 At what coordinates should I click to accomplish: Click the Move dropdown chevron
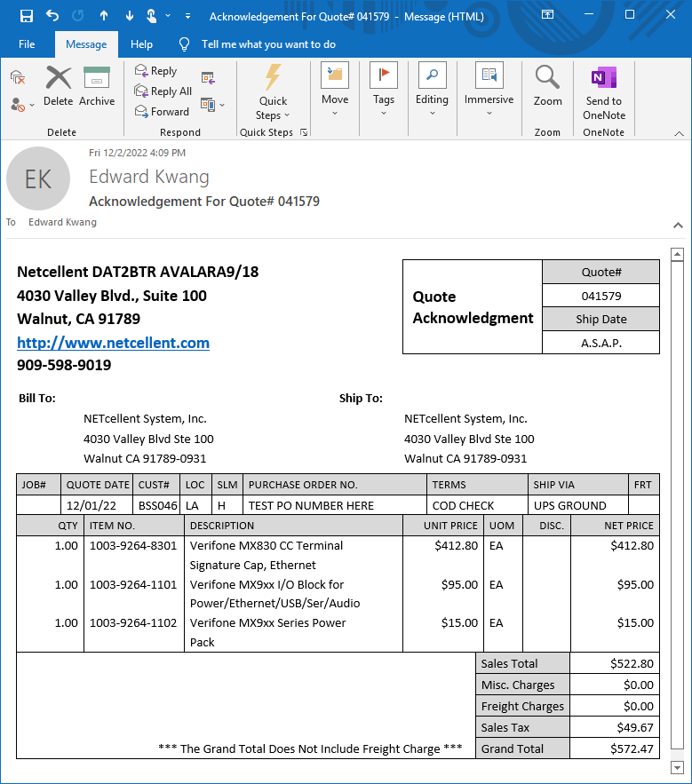[335, 114]
